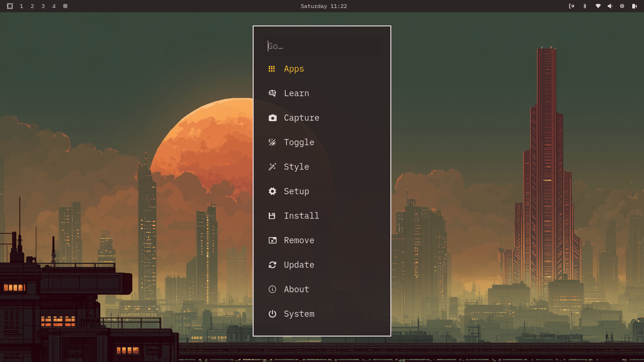Open the About menu entry

click(296, 289)
